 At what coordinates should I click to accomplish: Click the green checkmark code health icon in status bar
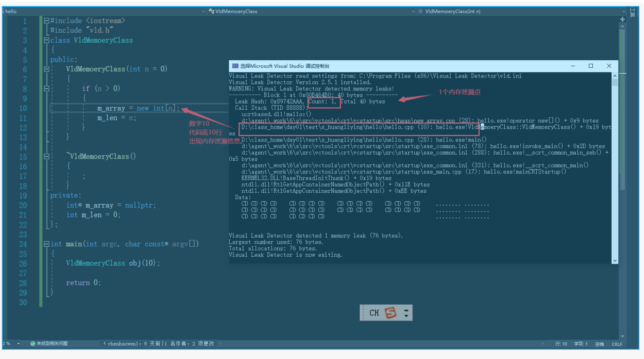(x=32, y=344)
